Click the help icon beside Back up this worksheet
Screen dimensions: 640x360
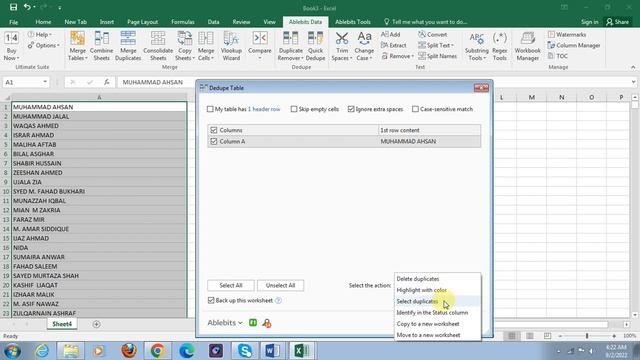click(x=278, y=300)
